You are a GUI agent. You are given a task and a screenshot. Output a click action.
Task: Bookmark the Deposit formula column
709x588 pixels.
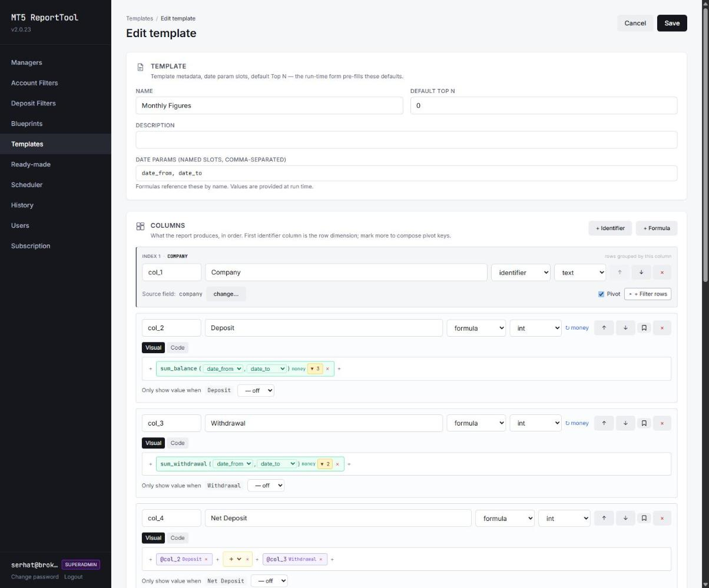coord(644,328)
